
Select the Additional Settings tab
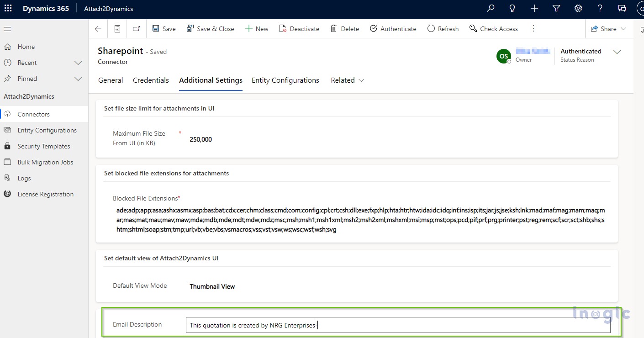(x=211, y=80)
